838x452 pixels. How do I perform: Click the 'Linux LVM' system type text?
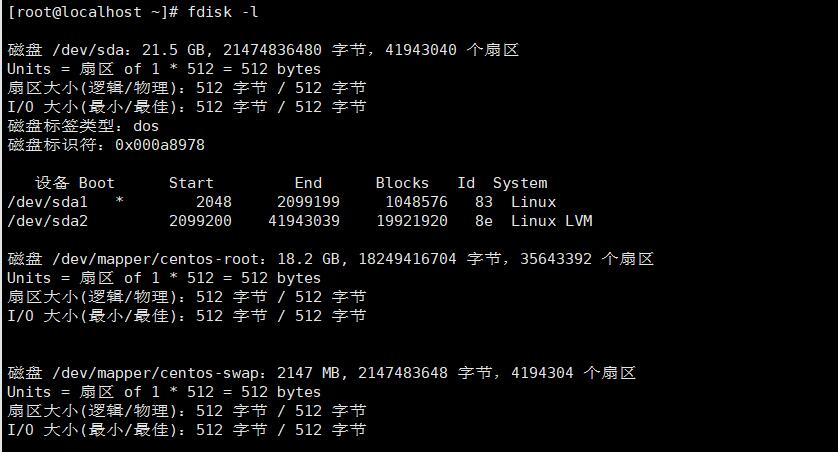pyautogui.click(x=551, y=221)
